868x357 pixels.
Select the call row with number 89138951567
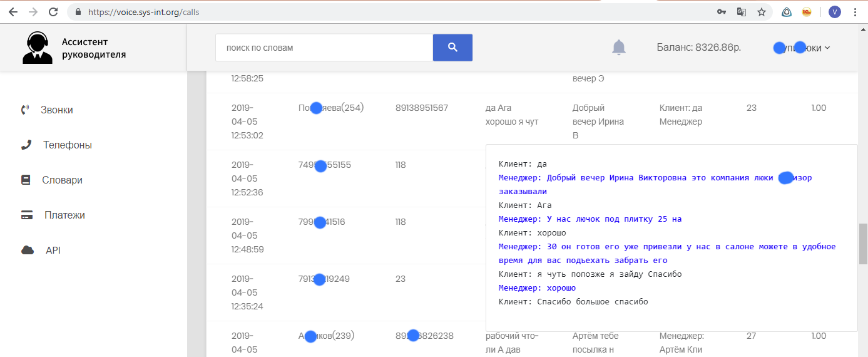[x=421, y=108]
